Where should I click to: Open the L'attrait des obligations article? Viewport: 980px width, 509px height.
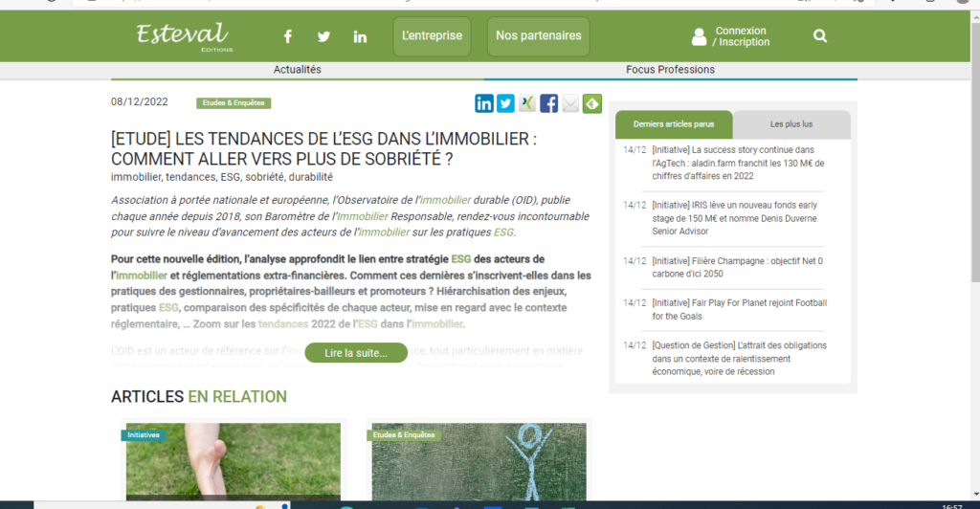(740, 359)
